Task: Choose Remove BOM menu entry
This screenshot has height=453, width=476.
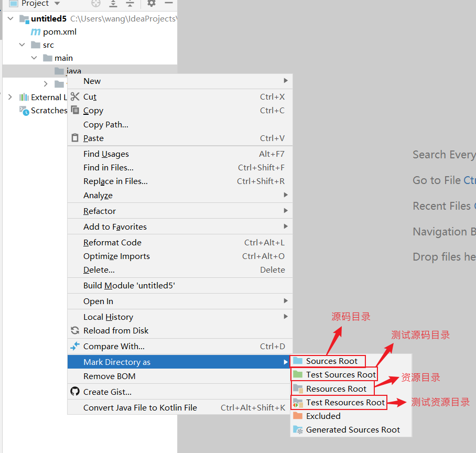Action: [180, 376]
